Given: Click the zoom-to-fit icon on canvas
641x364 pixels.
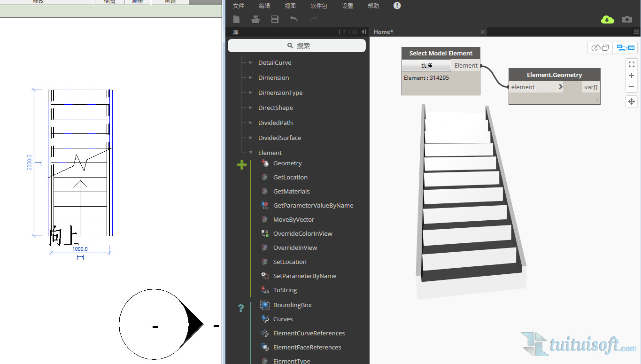Looking at the screenshot, I should click(632, 64).
